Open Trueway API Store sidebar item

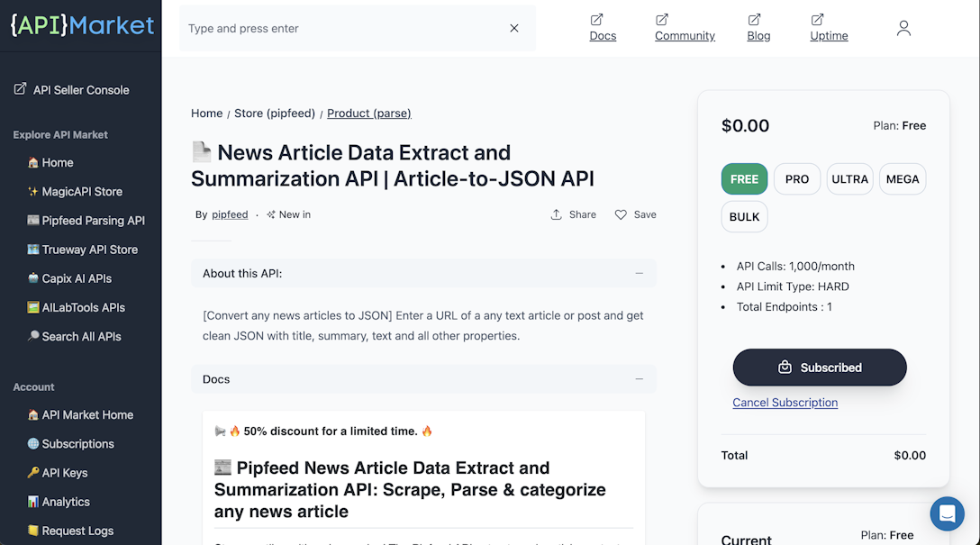82,250
